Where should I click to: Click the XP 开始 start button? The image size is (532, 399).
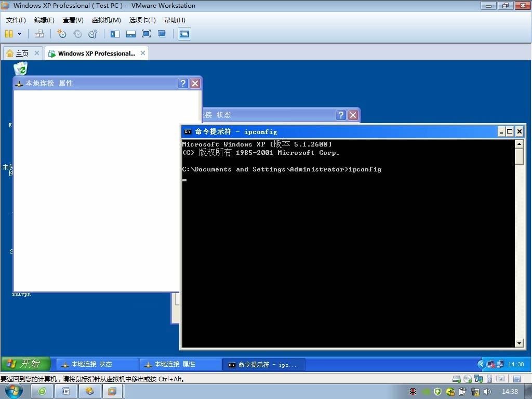[x=26, y=364]
